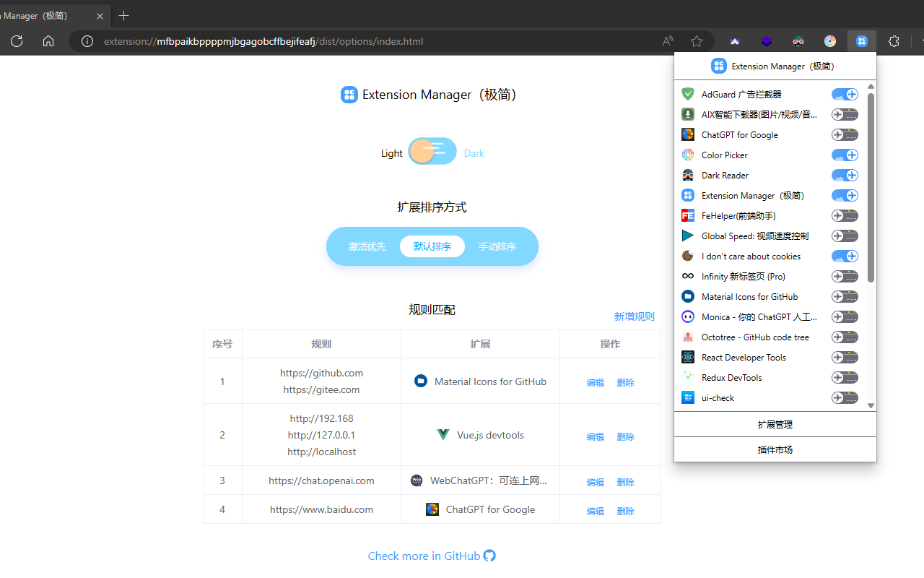
Task: Close the Extension Manager browser tab
Action: (x=100, y=15)
